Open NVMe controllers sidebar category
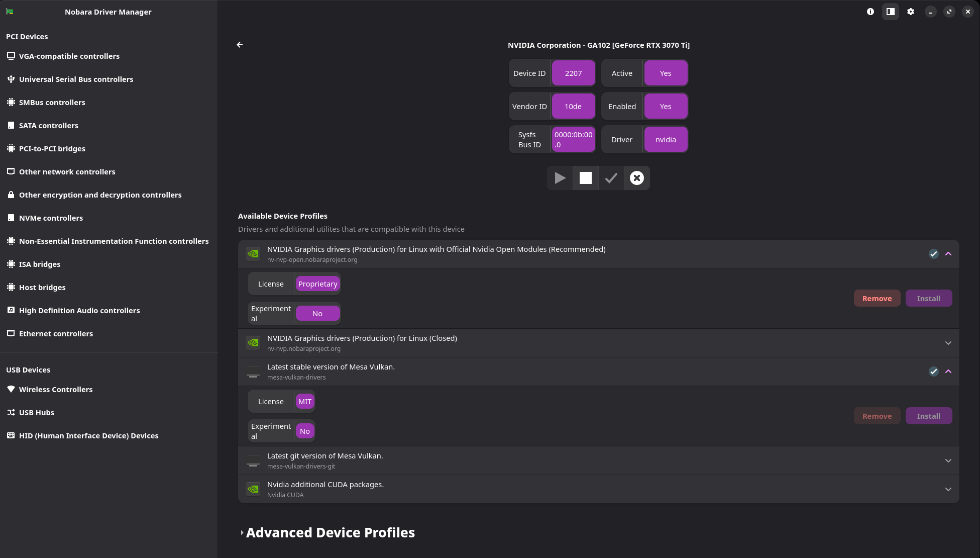Viewport: 980px width, 558px height. (51, 218)
